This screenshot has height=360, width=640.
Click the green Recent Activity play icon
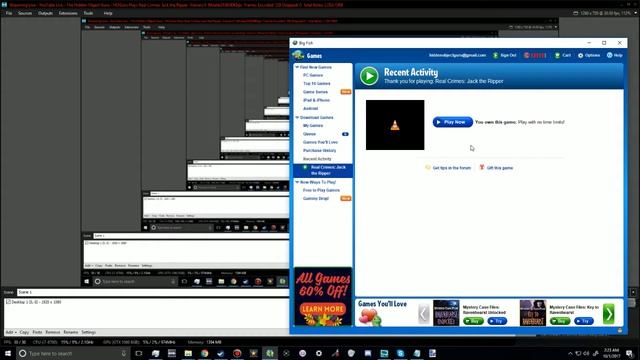coord(369,76)
